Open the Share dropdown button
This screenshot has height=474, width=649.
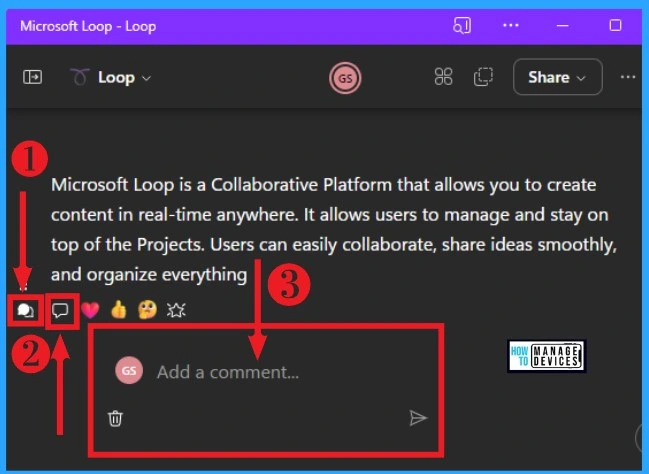click(558, 77)
